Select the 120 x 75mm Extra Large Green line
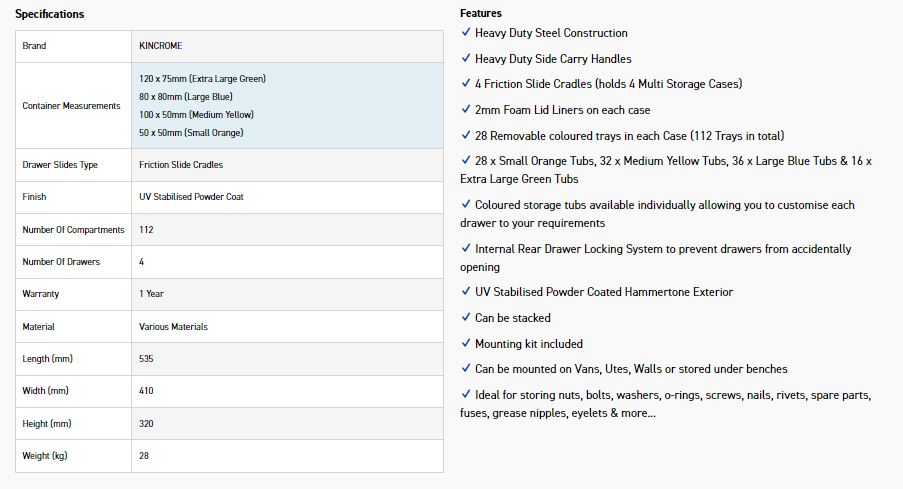903x489 pixels. tap(202, 78)
